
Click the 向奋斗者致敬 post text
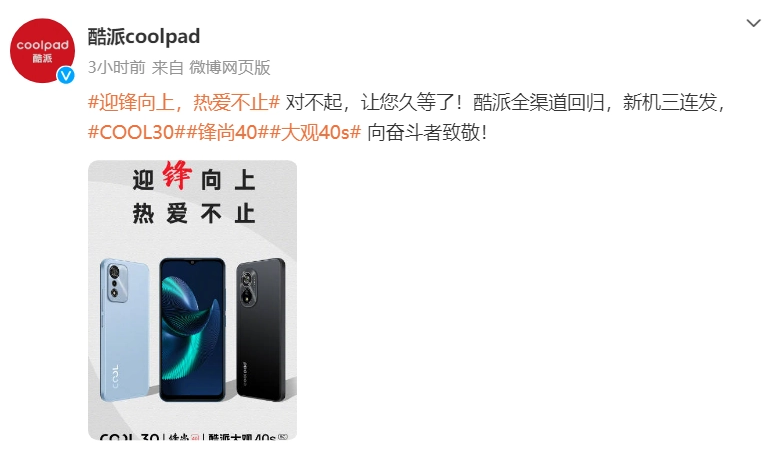click(427, 132)
